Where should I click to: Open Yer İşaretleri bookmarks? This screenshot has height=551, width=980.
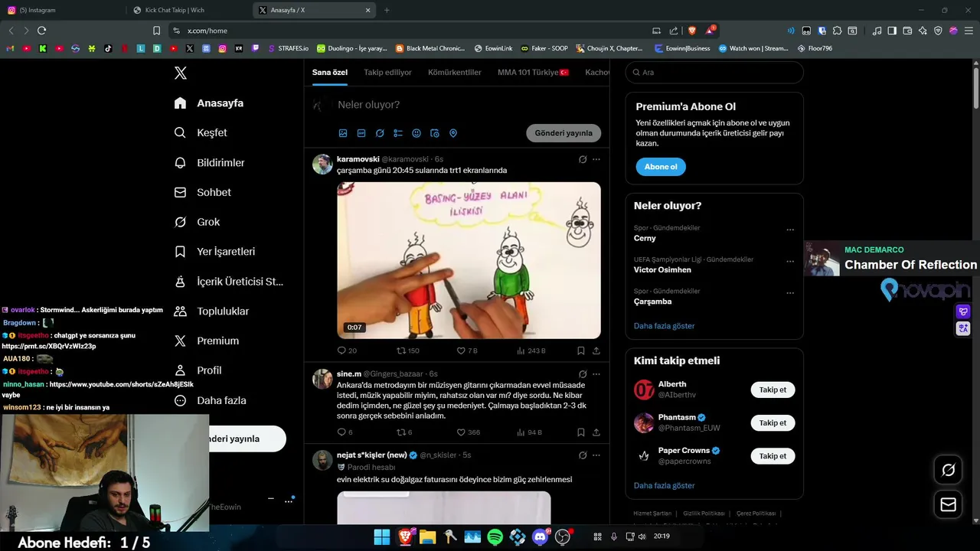point(214,252)
